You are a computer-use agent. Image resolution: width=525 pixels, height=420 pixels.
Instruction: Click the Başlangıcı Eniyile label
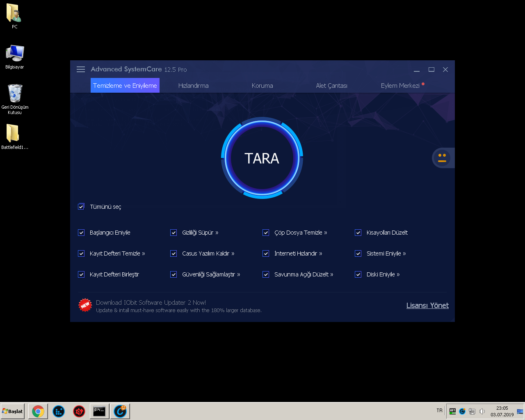(110, 233)
